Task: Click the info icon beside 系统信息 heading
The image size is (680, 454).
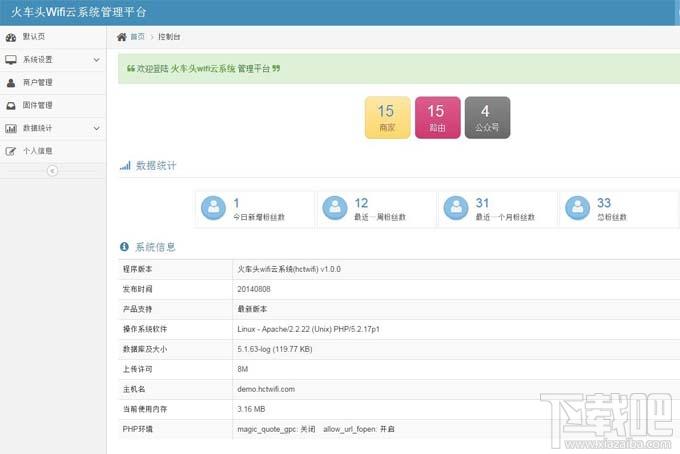Action: coord(124,247)
